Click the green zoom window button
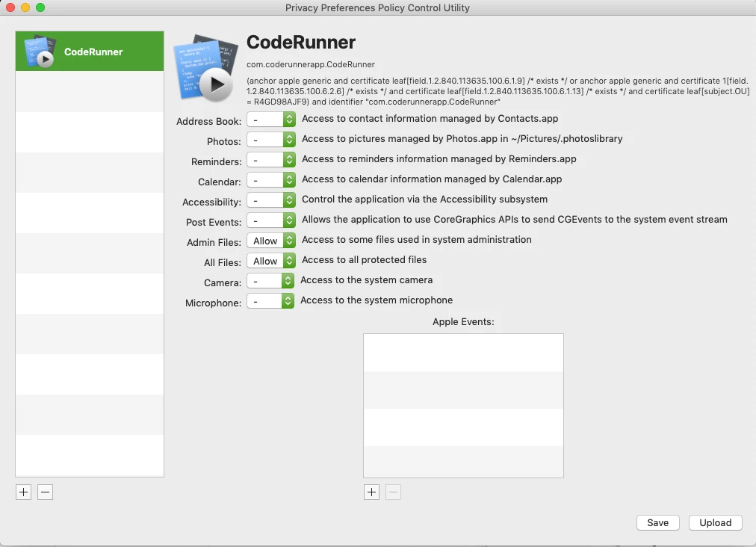756x547 pixels. click(x=40, y=7)
